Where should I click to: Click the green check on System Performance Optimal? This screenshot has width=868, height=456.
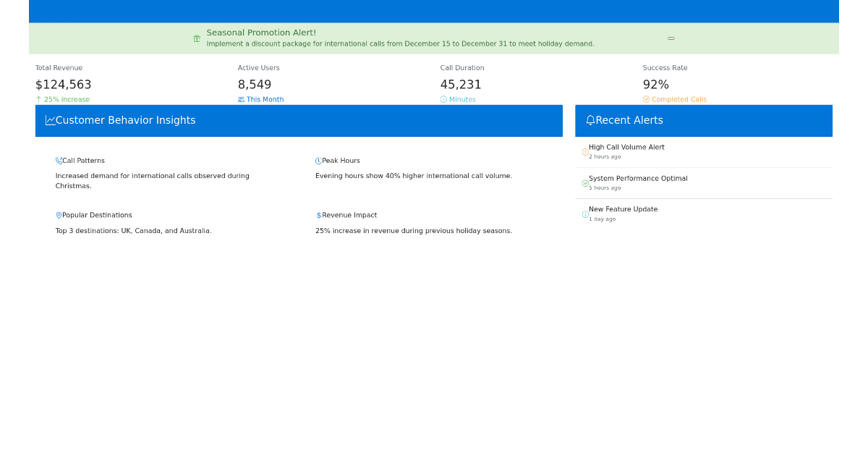pyautogui.click(x=584, y=183)
